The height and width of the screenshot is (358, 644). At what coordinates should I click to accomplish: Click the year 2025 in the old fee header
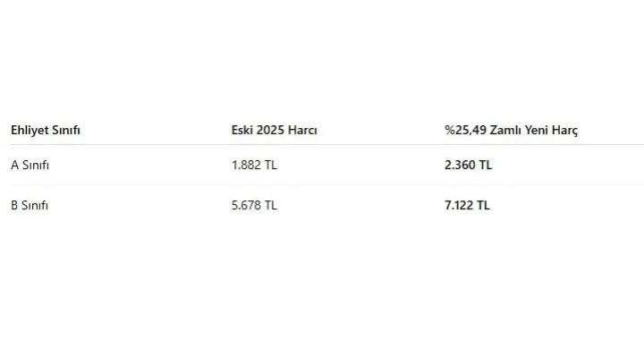[270, 131]
